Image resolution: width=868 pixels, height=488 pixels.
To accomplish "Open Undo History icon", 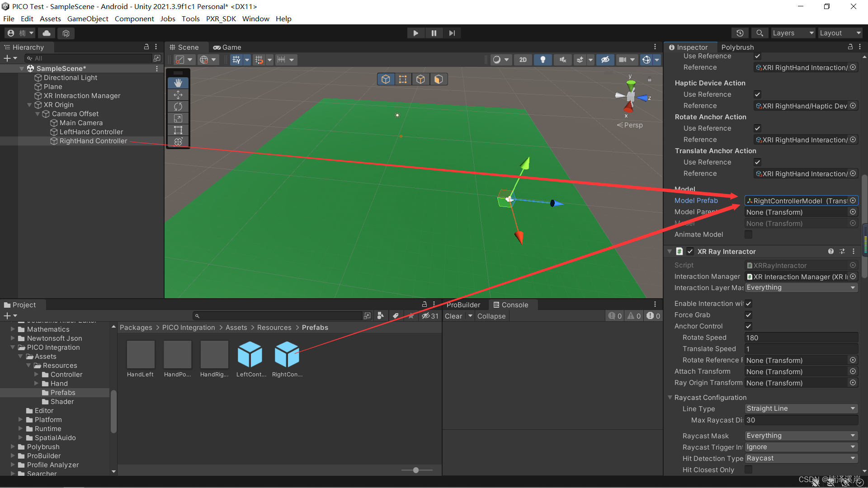I will click(x=740, y=33).
